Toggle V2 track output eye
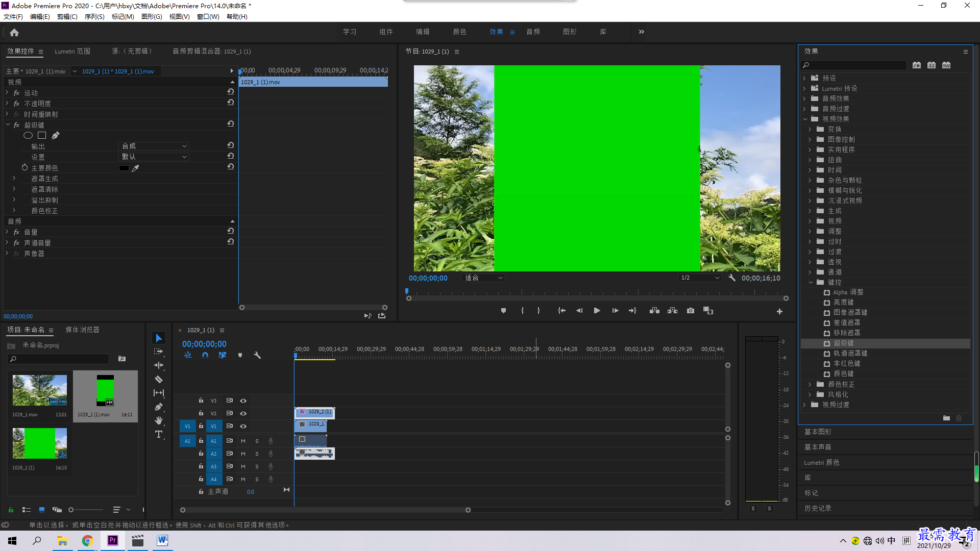The height and width of the screenshot is (551, 980). click(x=243, y=413)
